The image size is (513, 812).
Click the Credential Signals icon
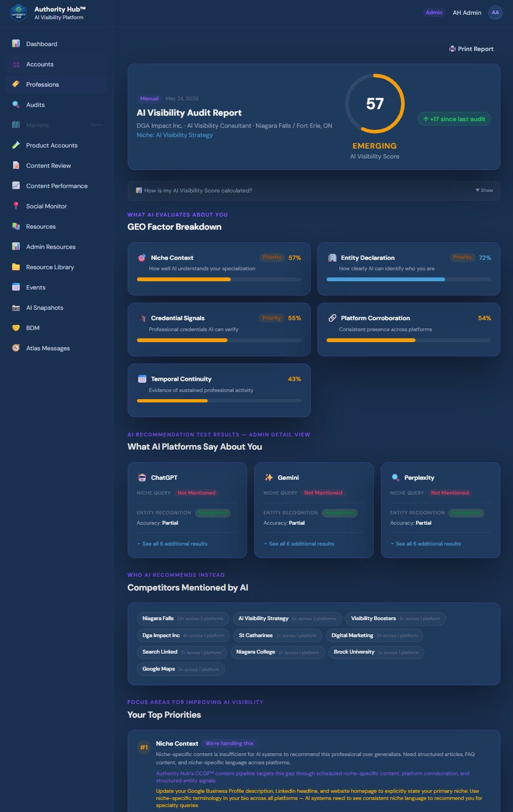(x=142, y=318)
